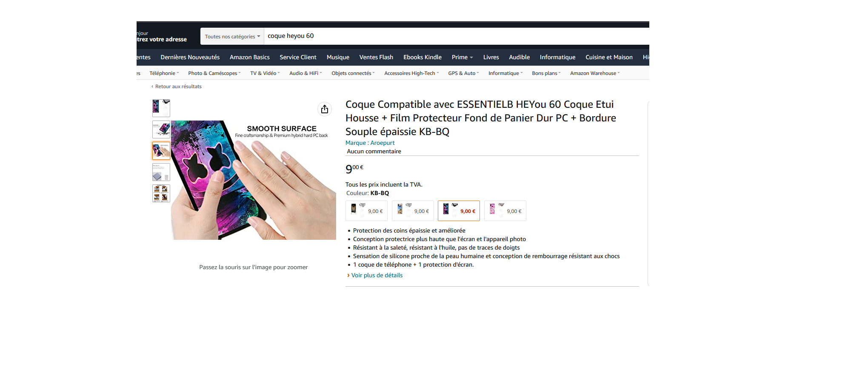Open the Toutes nos catégories dropdown
This screenshot has width=868, height=391.
click(232, 36)
